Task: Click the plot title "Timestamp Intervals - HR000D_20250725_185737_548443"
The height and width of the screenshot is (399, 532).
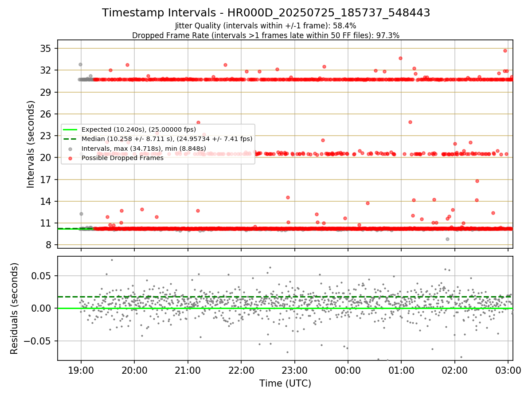Action: tap(266, 13)
